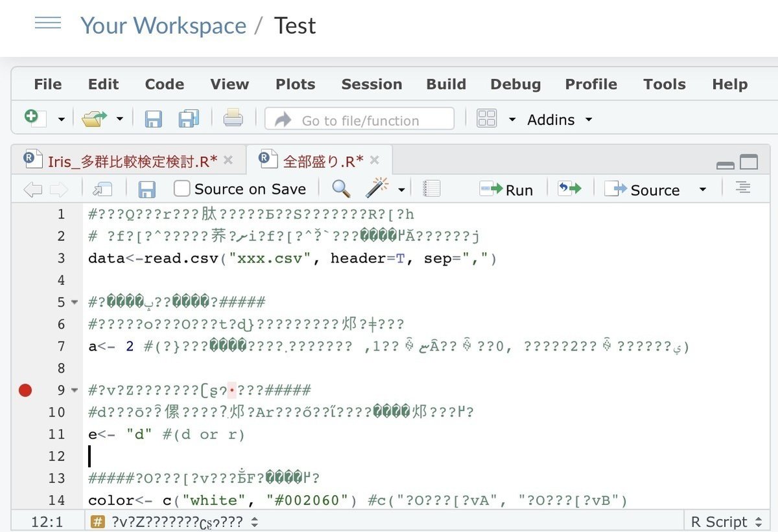Run the current line with the Run button
The height and width of the screenshot is (532, 778).
(x=507, y=189)
